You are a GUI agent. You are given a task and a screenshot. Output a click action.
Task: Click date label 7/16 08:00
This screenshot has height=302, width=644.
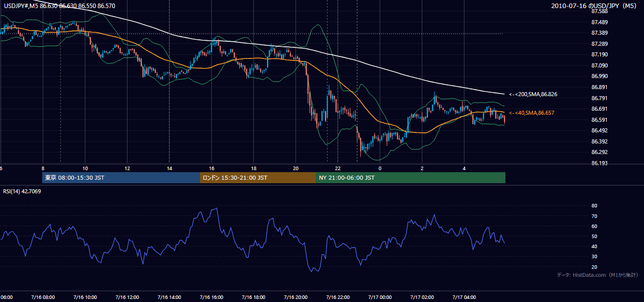click(43, 297)
